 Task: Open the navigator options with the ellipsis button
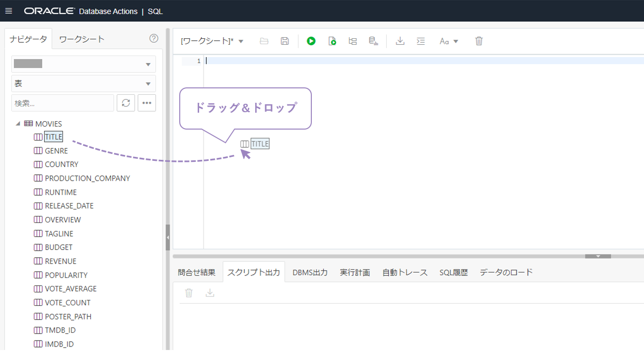146,103
